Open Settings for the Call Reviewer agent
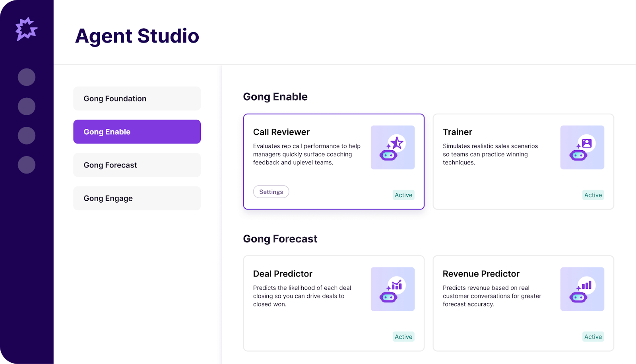This screenshot has height=364, width=636. click(271, 192)
